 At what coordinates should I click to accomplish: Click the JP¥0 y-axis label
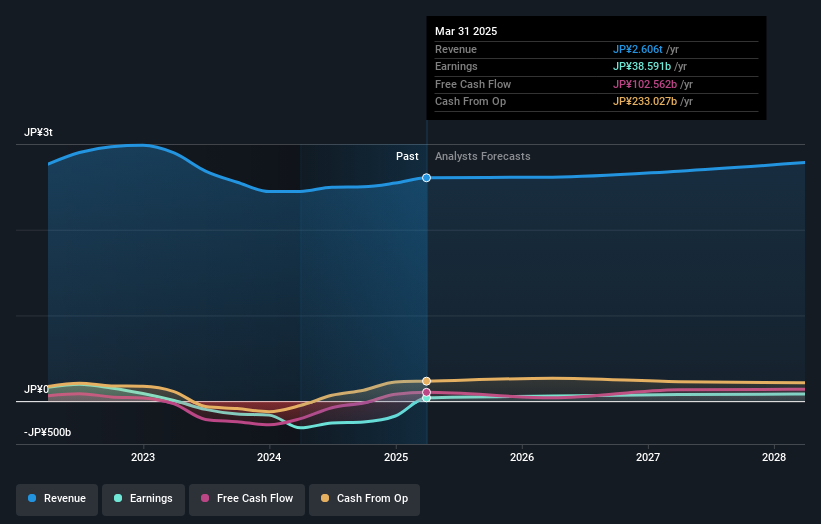point(36,389)
